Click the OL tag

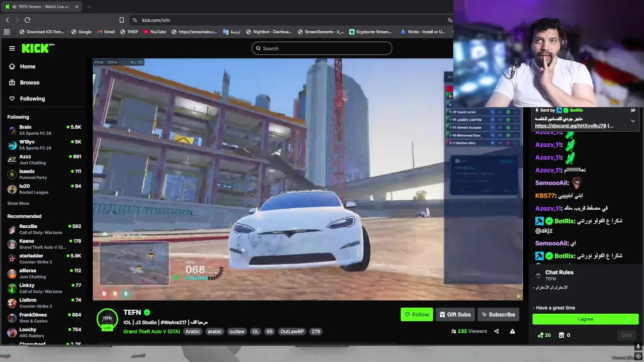(x=256, y=331)
